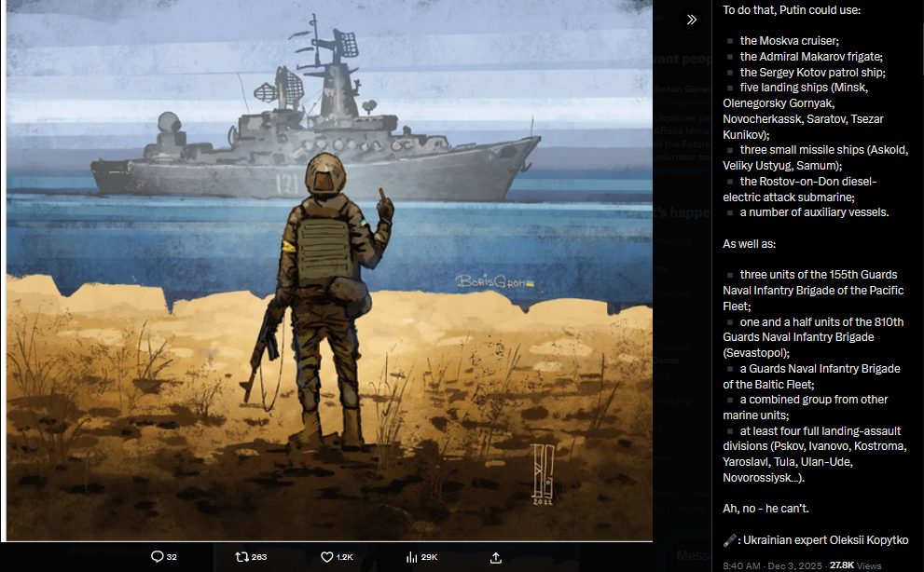The image size is (924, 572).
Task: Select text 'As well as:'
Action: coord(749,244)
